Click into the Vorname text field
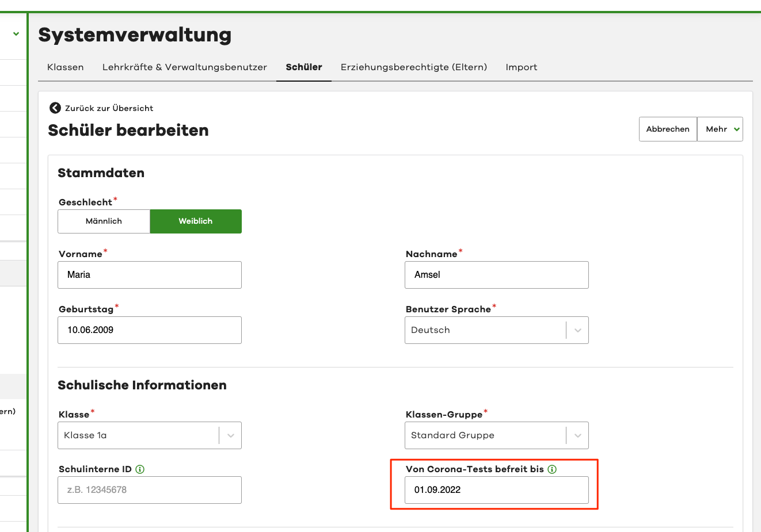This screenshot has width=761, height=532. point(150,275)
